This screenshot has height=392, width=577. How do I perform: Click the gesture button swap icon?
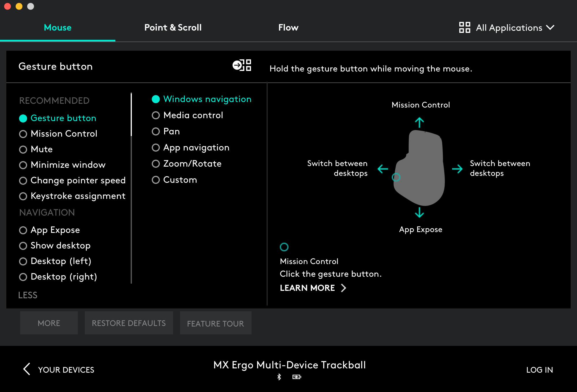(242, 65)
